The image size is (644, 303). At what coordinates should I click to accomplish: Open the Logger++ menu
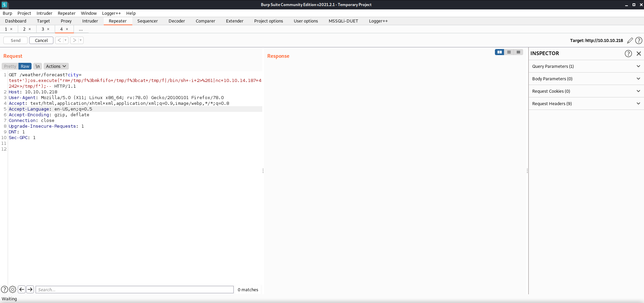(x=111, y=13)
